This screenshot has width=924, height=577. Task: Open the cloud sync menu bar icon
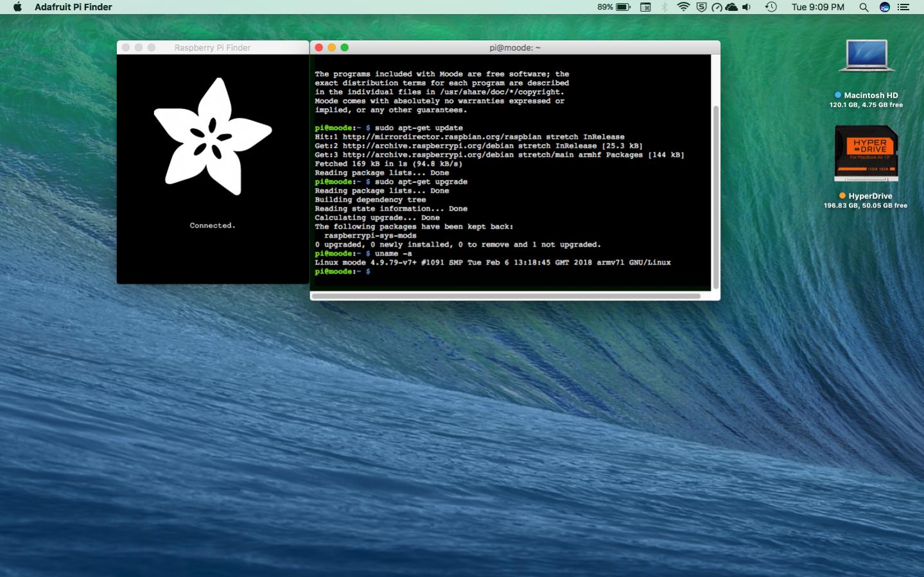point(731,7)
